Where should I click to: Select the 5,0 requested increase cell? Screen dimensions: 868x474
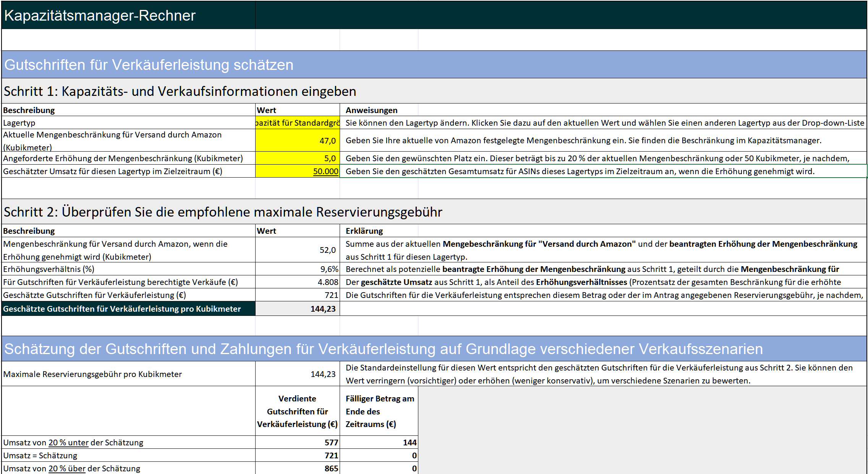point(297,158)
